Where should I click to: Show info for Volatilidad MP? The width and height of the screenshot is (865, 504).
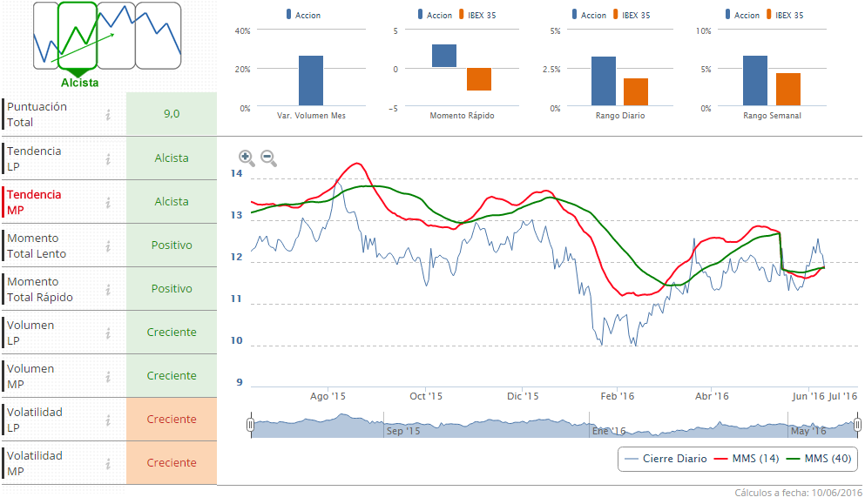[x=108, y=464]
